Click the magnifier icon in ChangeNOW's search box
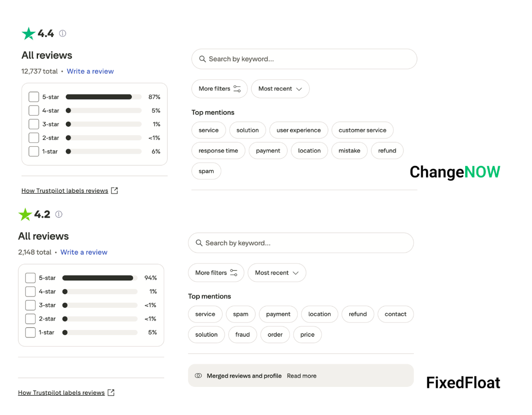This screenshot has height=415, width=532. 202,59
